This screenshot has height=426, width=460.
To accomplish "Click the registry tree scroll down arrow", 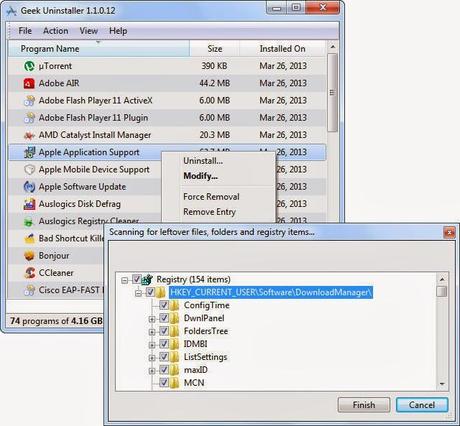I will pos(442,384).
